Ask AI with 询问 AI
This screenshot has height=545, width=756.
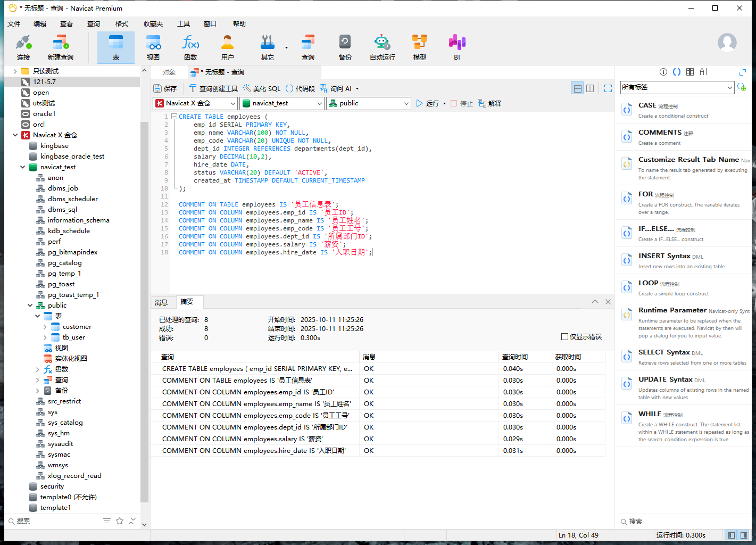click(336, 88)
